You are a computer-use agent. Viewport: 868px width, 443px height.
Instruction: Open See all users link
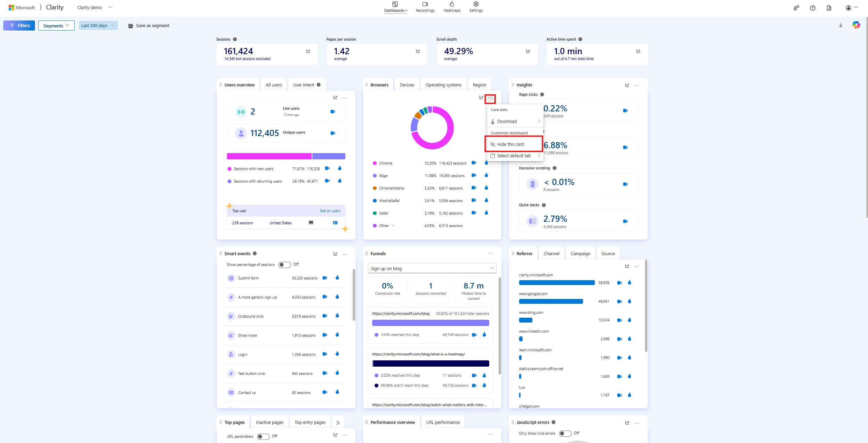[x=330, y=211]
